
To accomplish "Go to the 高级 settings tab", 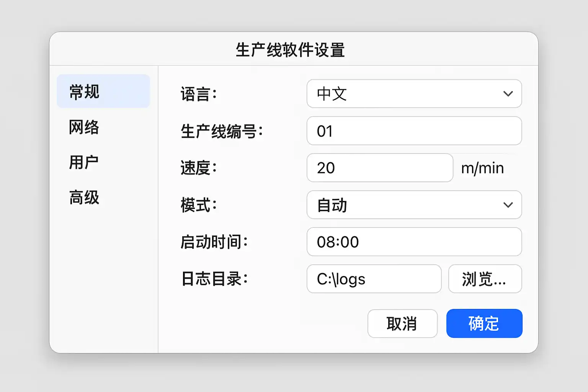I will [84, 198].
